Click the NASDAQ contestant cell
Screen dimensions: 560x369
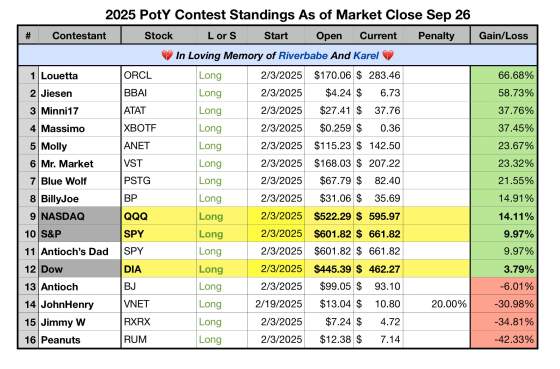point(79,216)
